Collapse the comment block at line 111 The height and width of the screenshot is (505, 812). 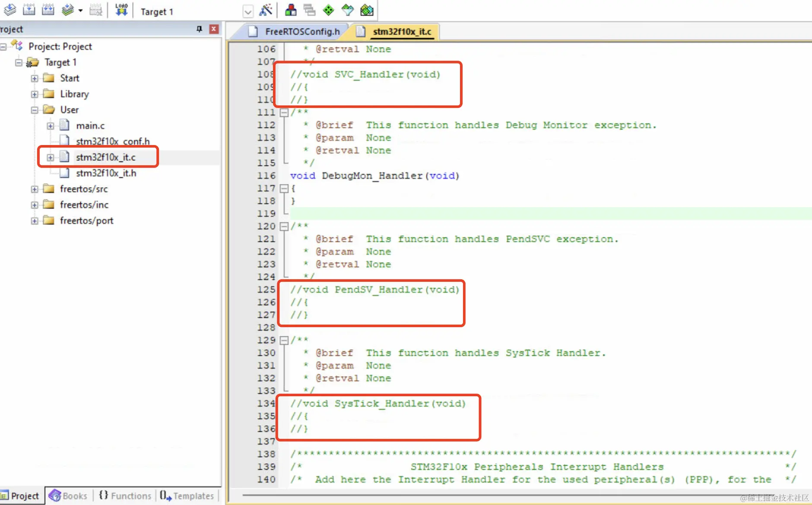click(284, 113)
